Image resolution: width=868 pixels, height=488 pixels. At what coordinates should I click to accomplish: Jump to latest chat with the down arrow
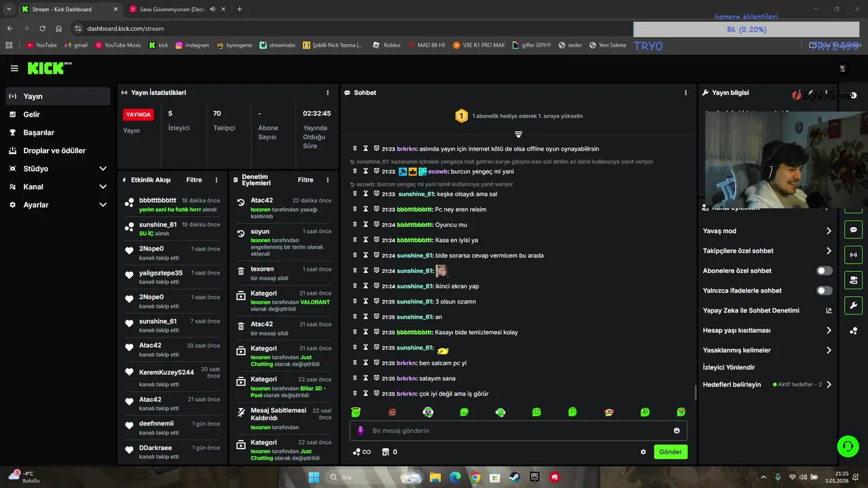[x=518, y=134]
